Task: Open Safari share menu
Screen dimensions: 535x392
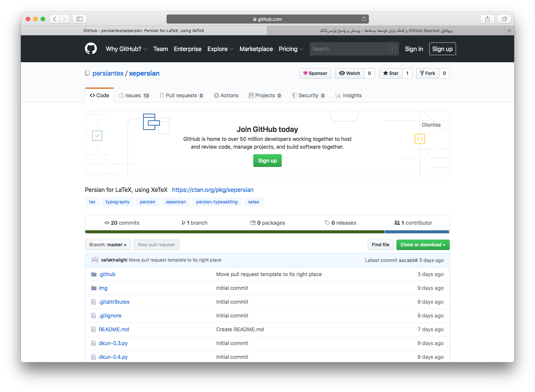Action: pos(487,19)
